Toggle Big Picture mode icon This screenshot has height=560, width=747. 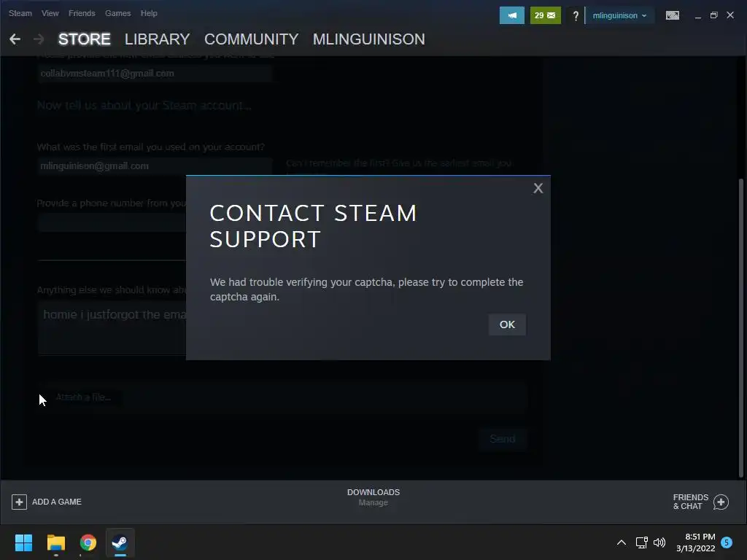click(672, 16)
